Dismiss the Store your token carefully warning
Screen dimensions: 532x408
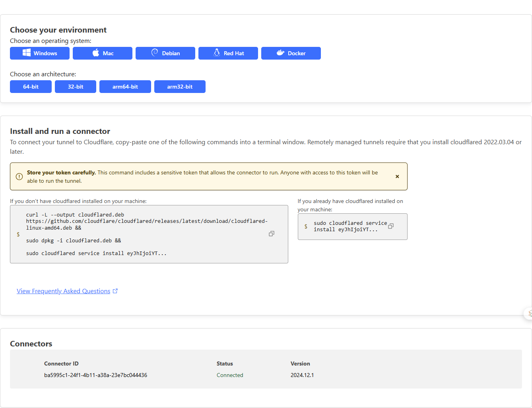(x=397, y=176)
